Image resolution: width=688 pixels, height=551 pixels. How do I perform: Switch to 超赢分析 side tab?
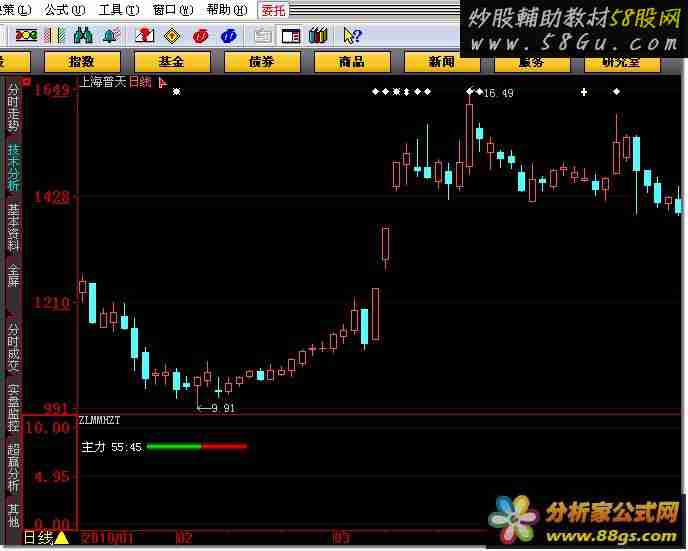pos(14,468)
